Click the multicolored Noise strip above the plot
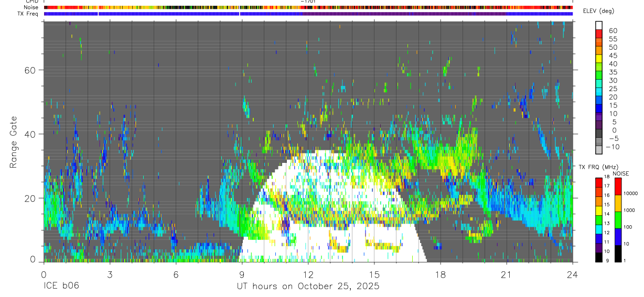Screen dimensions: 644x297 coord(308,7)
